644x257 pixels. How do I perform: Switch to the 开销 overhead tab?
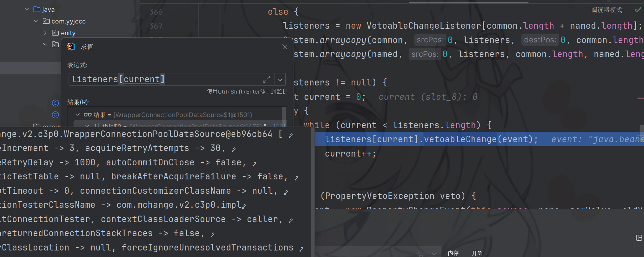pyautogui.click(x=477, y=253)
